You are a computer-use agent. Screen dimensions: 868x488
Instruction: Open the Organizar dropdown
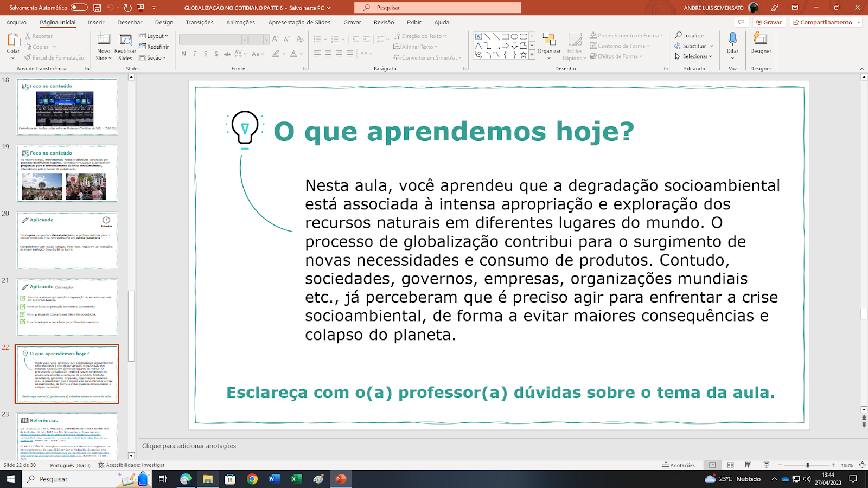click(x=549, y=46)
